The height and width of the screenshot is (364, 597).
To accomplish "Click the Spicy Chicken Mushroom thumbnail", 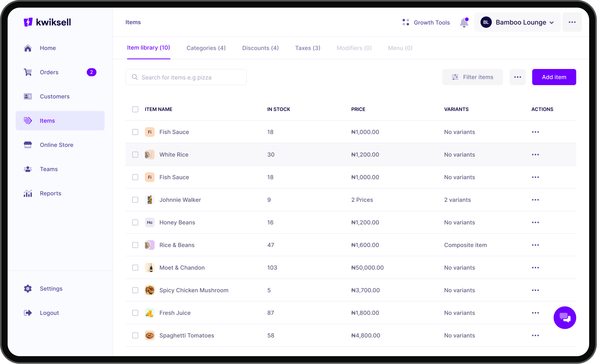I will pos(150,290).
